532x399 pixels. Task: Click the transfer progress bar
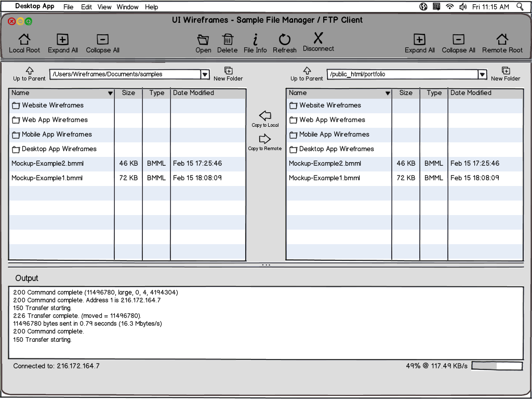pyautogui.click(x=497, y=366)
